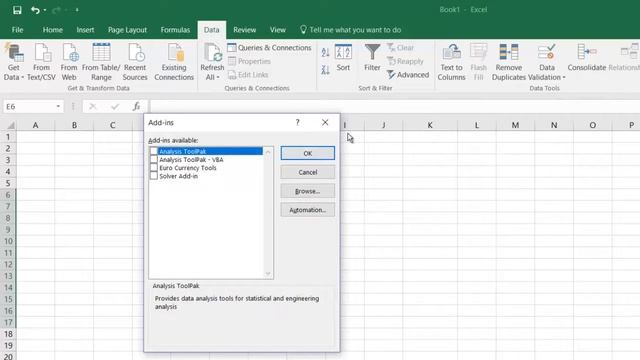
Task: Select column A header
Action: (36, 125)
